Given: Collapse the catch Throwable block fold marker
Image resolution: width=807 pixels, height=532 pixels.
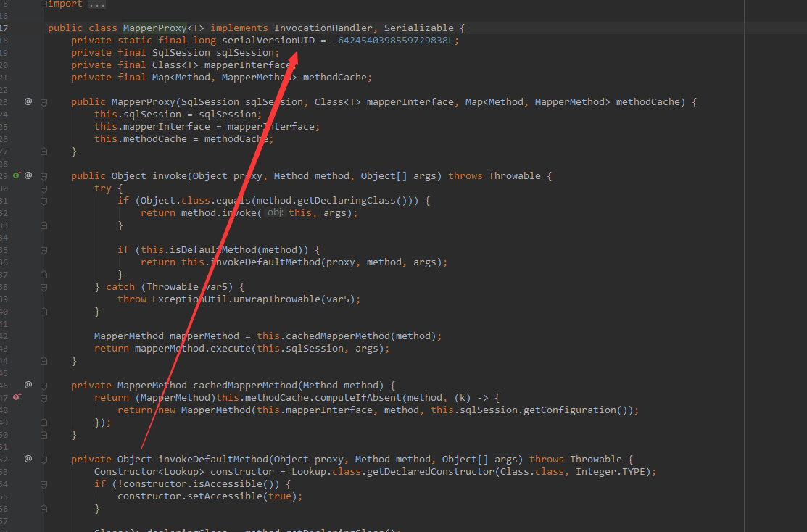Looking at the screenshot, I should tap(44, 287).
